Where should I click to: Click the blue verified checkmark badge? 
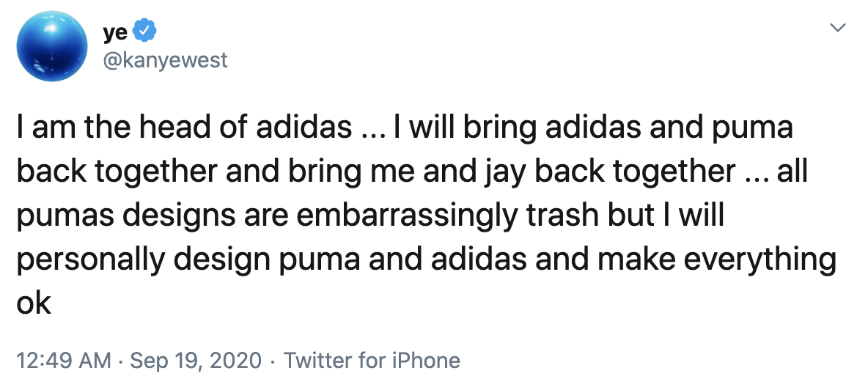[x=142, y=32]
